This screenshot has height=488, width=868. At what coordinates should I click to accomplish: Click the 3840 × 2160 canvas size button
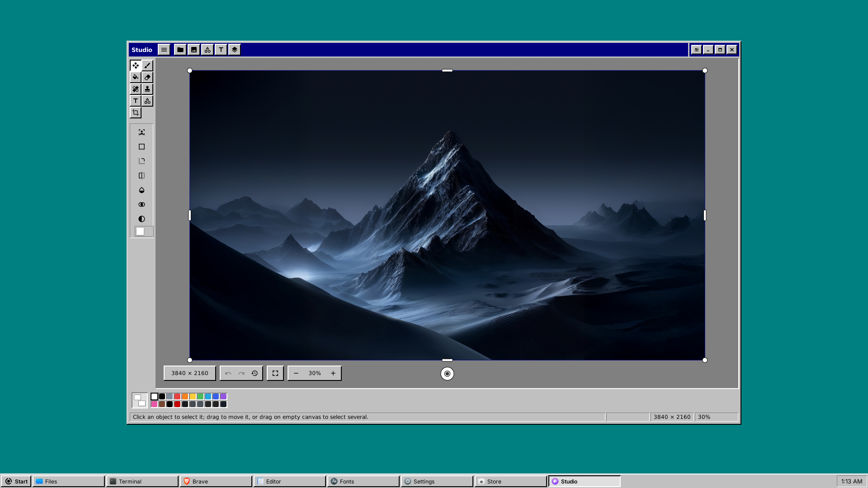tap(190, 373)
